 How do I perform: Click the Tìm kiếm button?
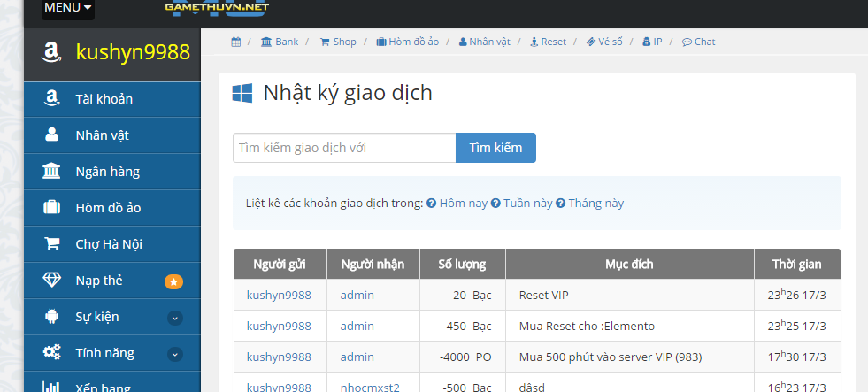tap(495, 148)
